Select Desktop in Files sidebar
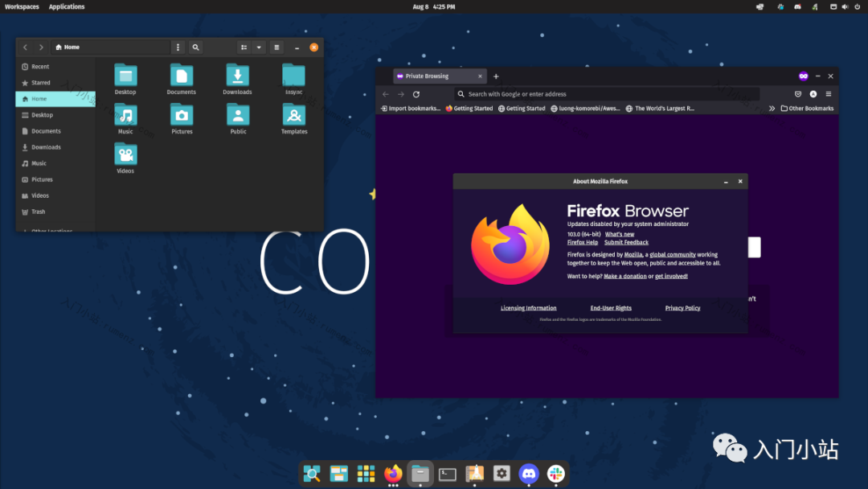 [x=55, y=115]
